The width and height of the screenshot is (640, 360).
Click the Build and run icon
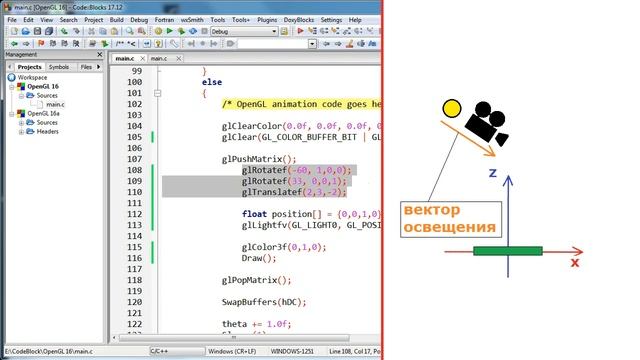point(181,31)
